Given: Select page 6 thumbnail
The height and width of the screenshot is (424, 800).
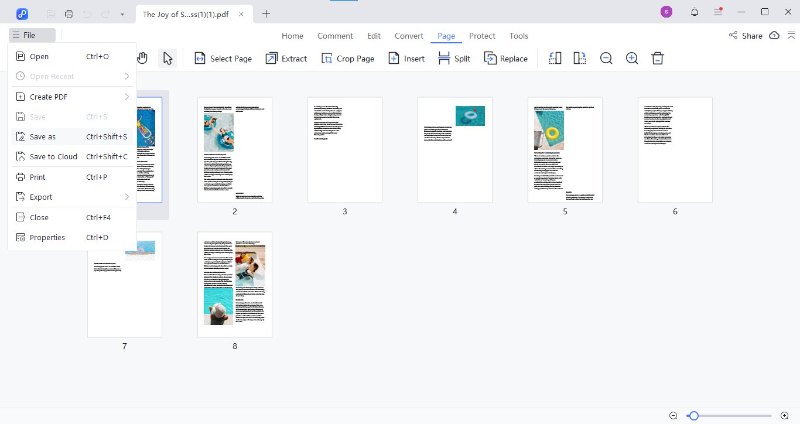Looking at the screenshot, I should 675,149.
